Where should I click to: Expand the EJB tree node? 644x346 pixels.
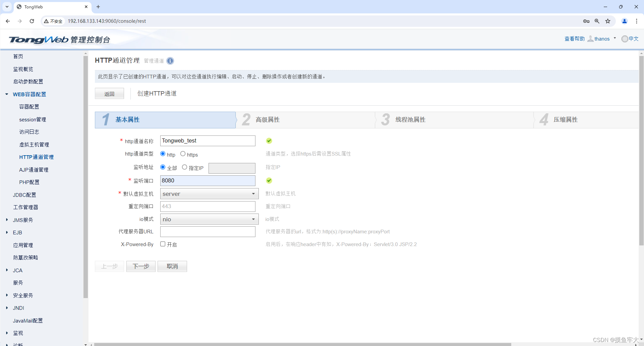click(x=7, y=232)
